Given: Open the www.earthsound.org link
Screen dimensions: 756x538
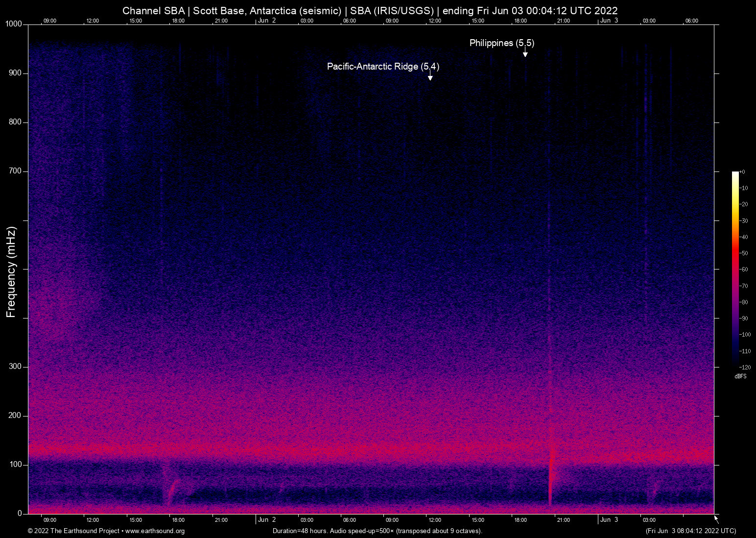Looking at the screenshot, I should tap(156, 531).
